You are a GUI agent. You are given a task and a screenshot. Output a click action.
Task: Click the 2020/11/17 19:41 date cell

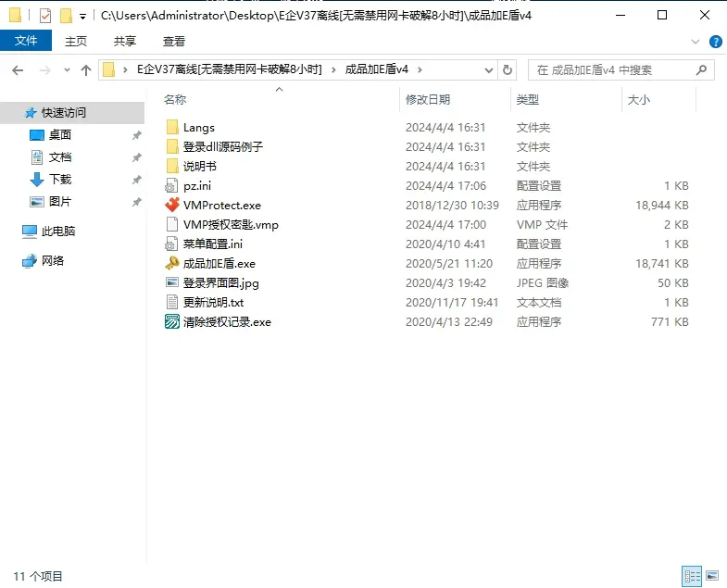452,303
